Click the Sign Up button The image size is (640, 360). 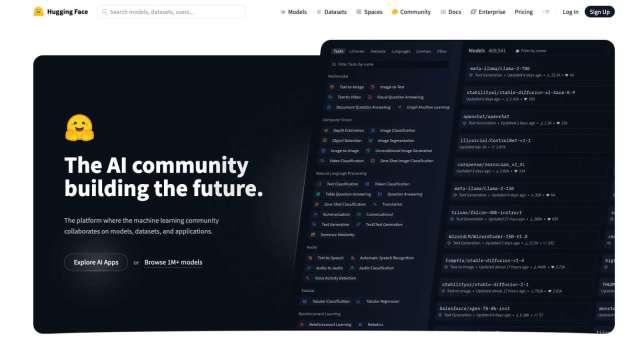point(599,12)
